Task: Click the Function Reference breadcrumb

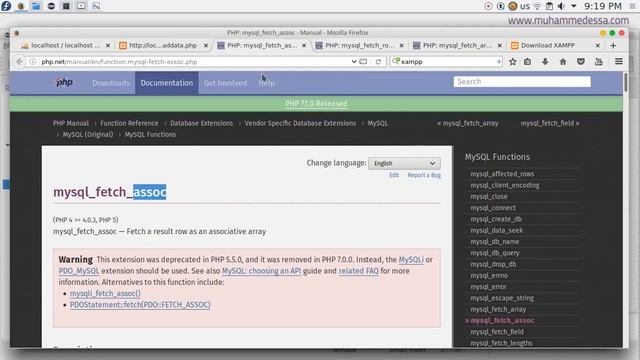Action: coord(129,123)
